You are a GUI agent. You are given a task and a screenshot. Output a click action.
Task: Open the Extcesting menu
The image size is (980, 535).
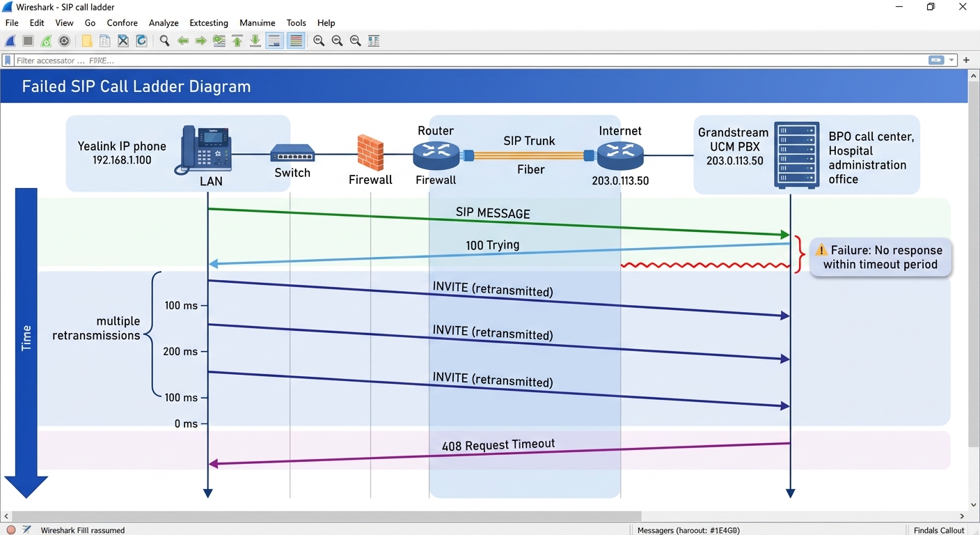(209, 23)
